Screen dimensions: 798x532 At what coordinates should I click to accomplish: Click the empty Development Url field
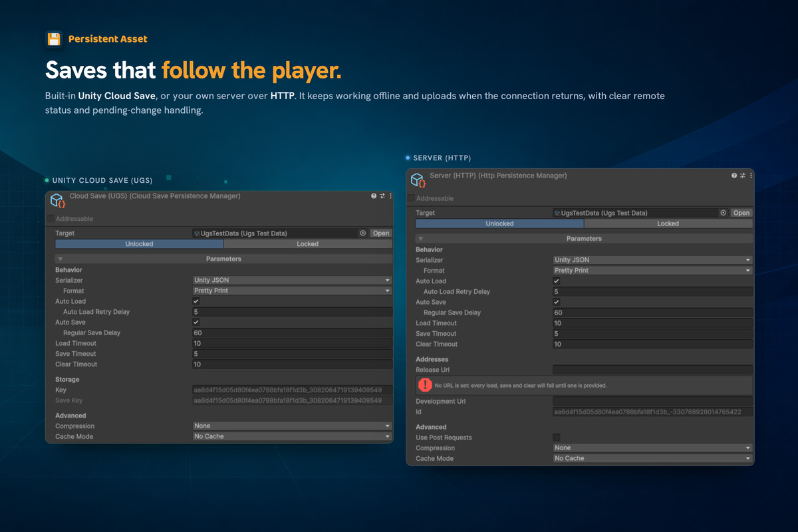[652, 402]
